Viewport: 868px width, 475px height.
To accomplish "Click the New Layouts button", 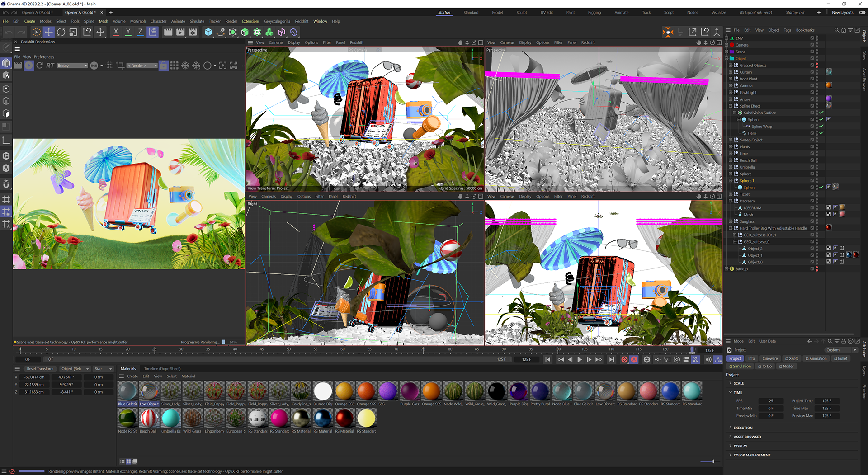I will pos(843,13).
